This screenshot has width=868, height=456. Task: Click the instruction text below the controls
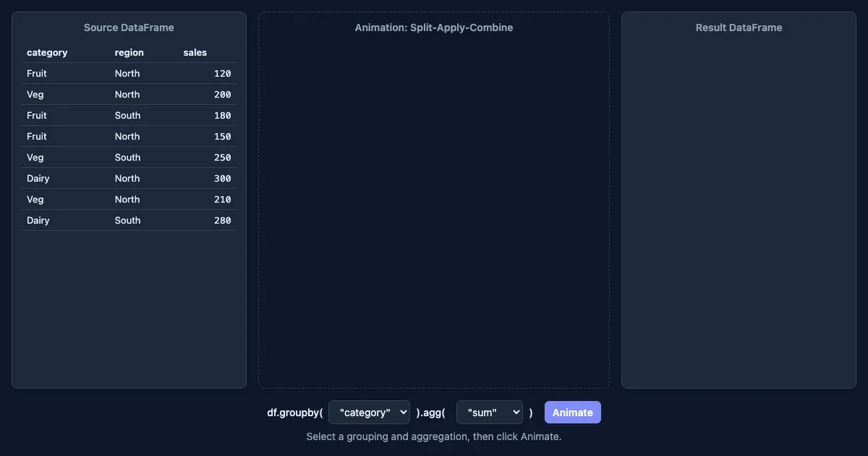tap(434, 436)
